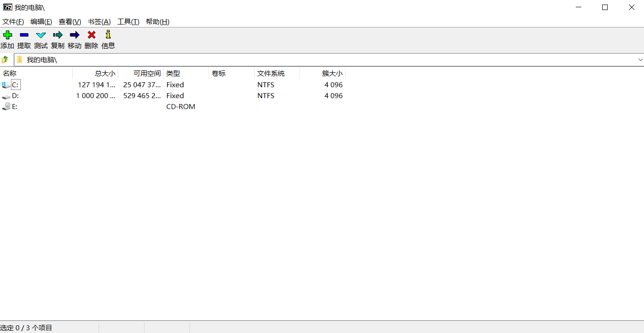Click folder icon inside the address bar
Screen dimensions: 644x333
coord(20,60)
